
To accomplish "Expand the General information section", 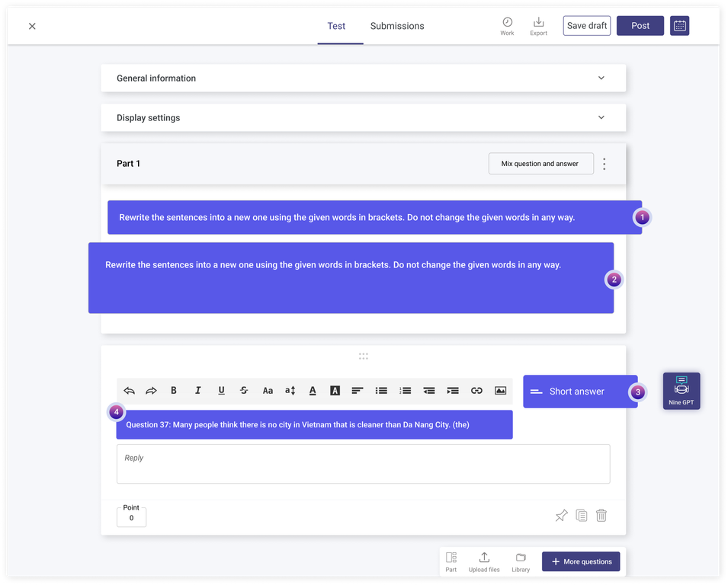I will (601, 78).
